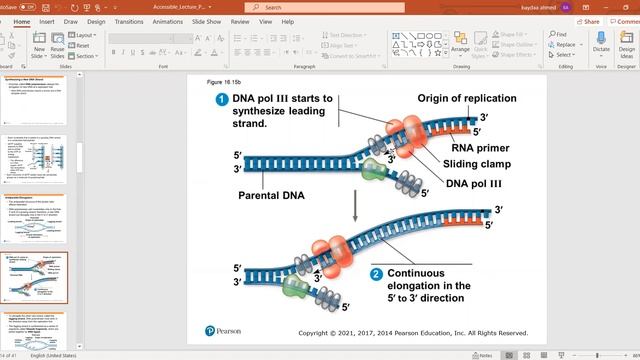Image resolution: width=640 pixels, height=360 pixels.
Task: Toggle the AutoSave switch
Action: (27, 7)
